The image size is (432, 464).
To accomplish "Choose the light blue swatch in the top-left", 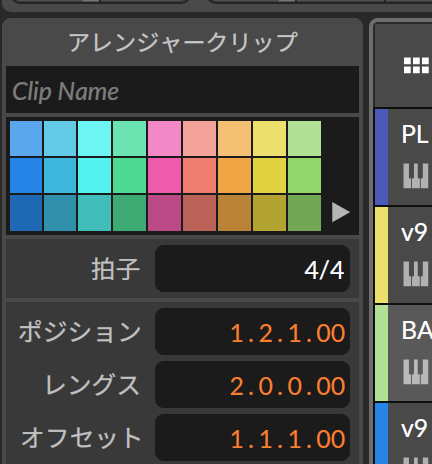I will (26, 138).
